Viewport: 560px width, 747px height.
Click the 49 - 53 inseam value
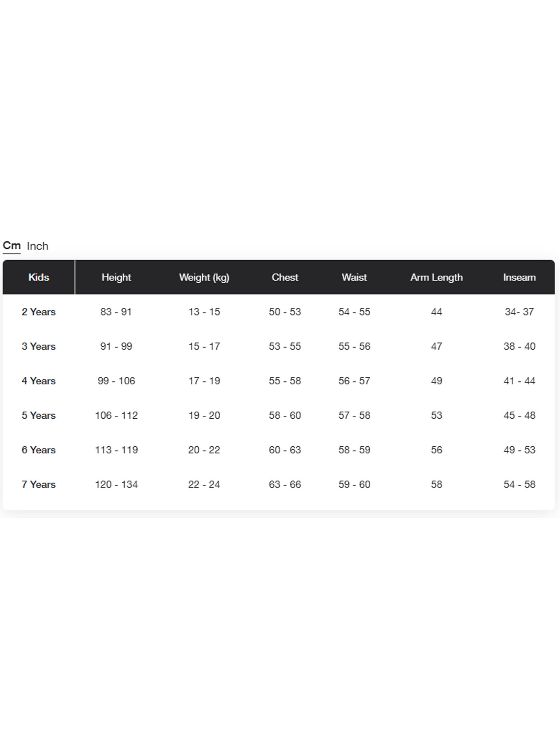click(x=519, y=450)
